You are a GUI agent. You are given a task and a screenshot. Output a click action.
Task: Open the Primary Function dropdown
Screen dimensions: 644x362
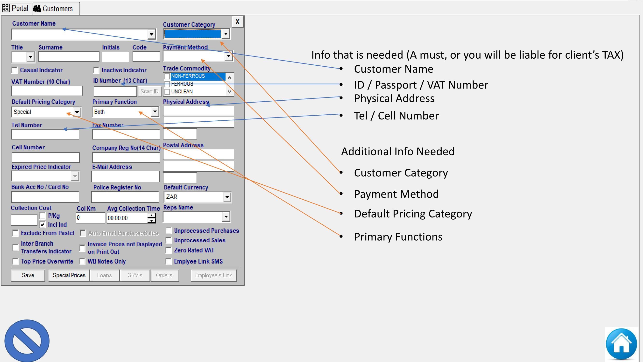point(155,112)
